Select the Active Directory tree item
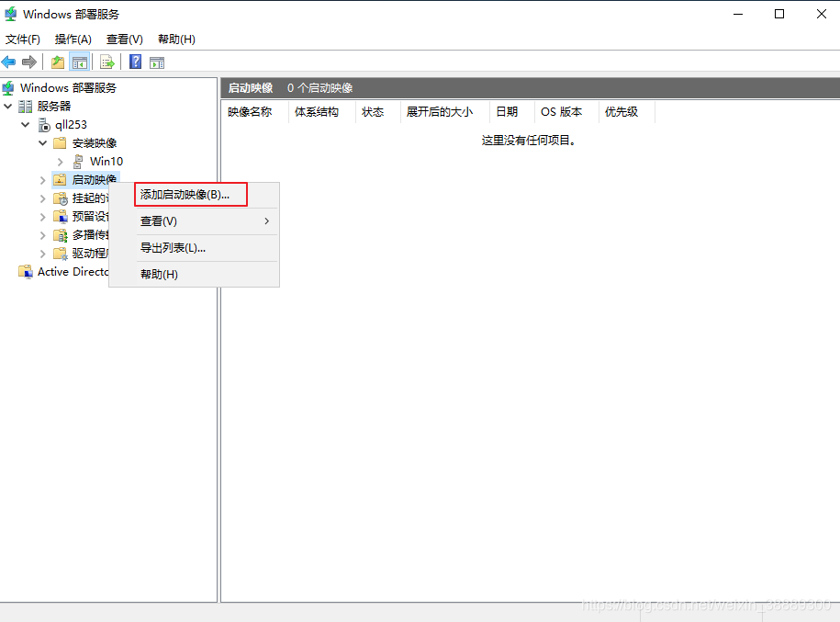The width and height of the screenshot is (840, 622). (64, 272)
